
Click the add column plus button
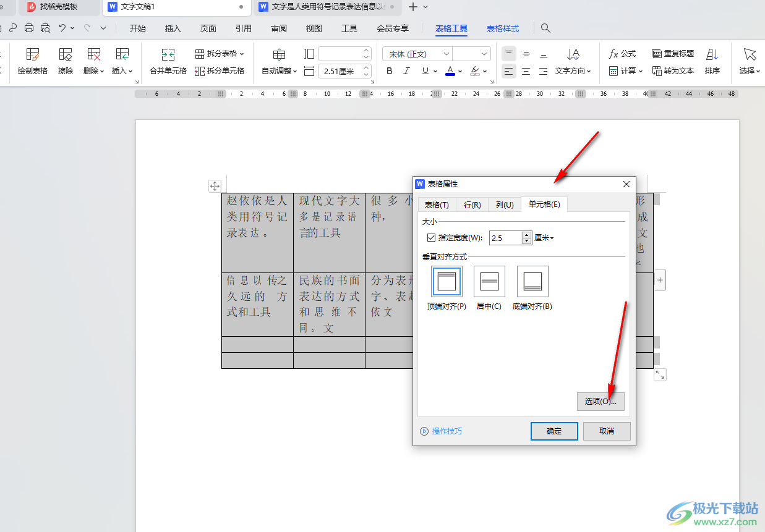660,281
